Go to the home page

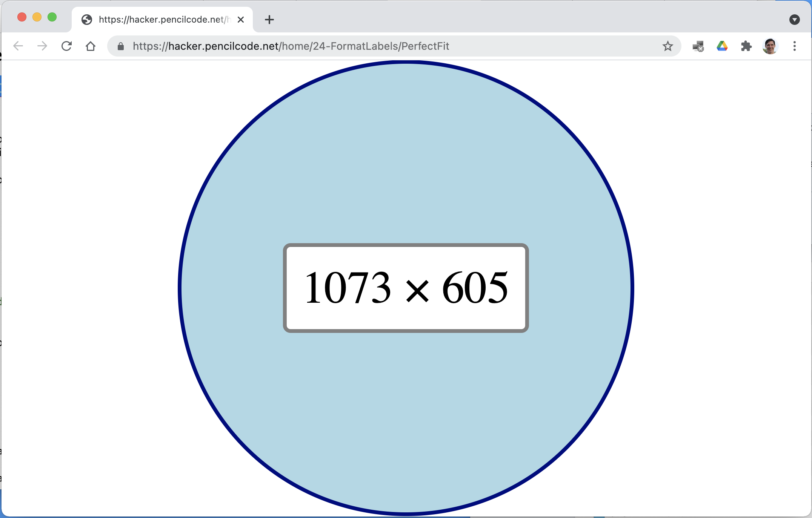tap(91, 46)
